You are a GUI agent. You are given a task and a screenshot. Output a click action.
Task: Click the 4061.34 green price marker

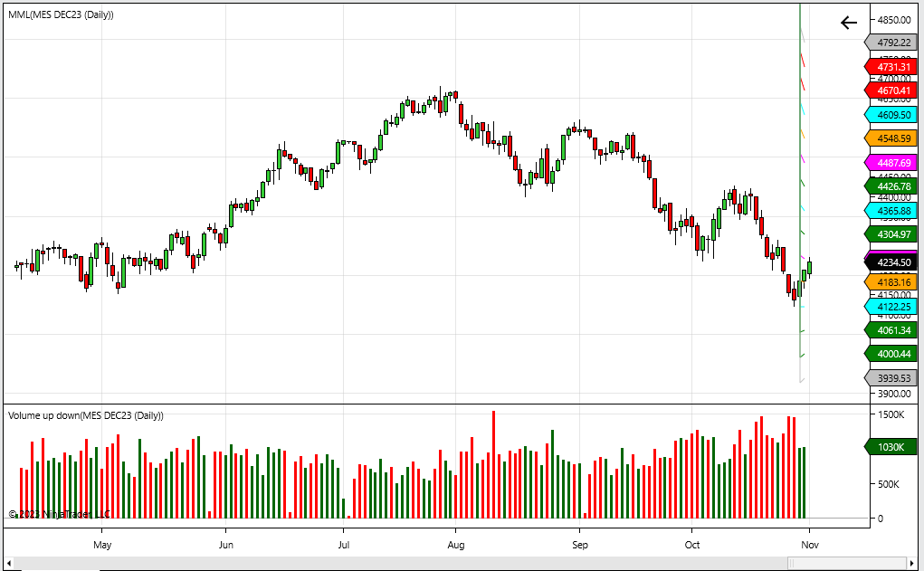pos(891,330)
